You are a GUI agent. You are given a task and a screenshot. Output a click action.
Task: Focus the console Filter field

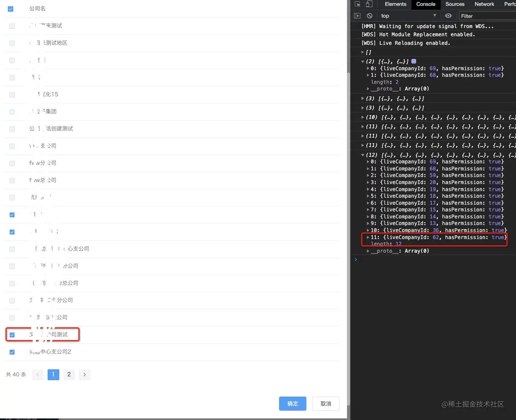(x=488, y=16)
